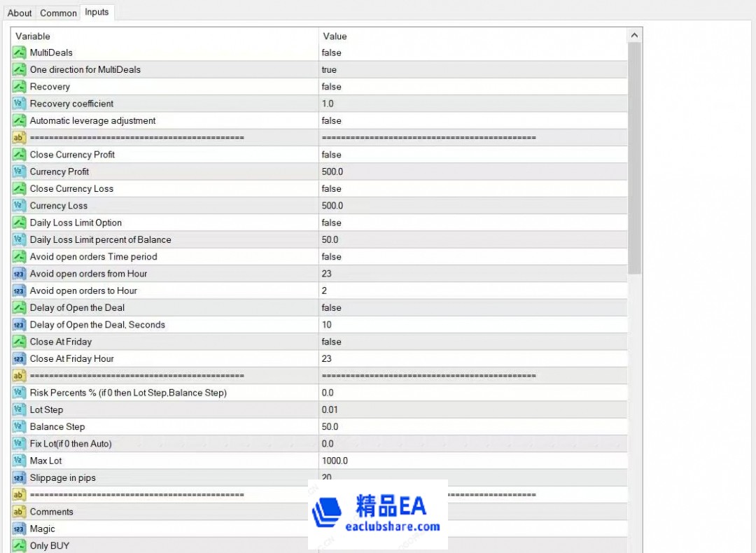The height and width of the screenshot is (553, 756).
Task: Toggle Daily Loss Limit Option value
Action: click(x=332, y=223)
